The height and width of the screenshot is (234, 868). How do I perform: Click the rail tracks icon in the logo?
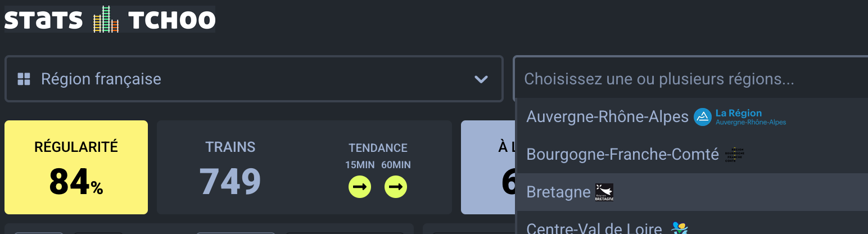106,19
